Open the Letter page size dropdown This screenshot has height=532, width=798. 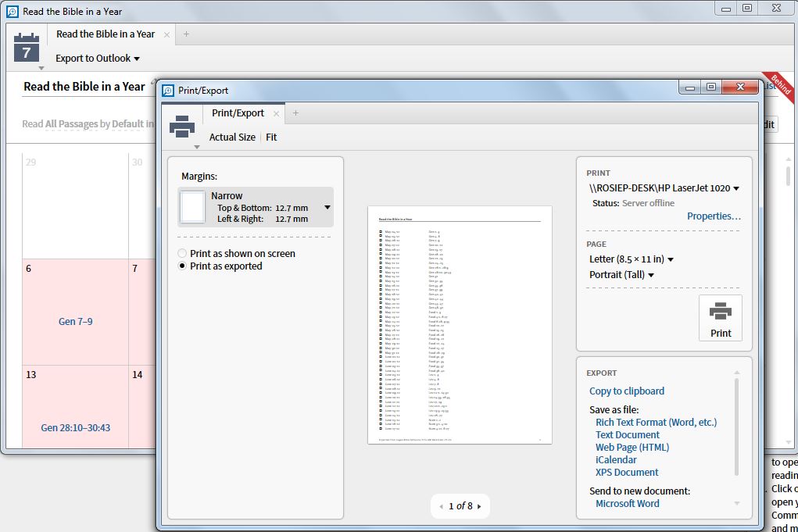tap(632, 259)
